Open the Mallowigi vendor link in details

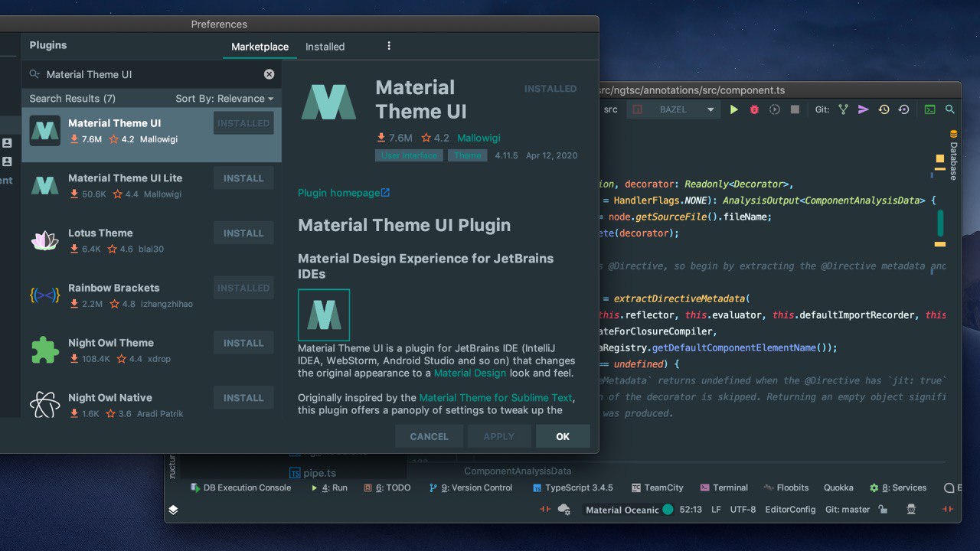479,138
